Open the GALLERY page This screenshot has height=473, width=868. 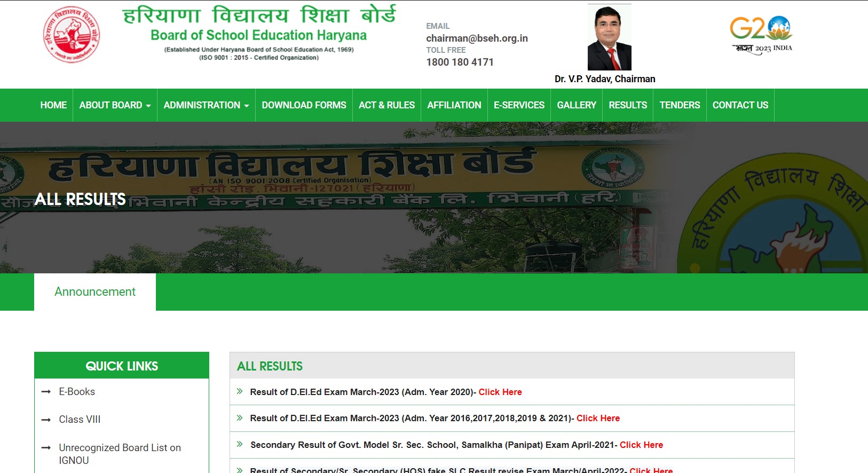click(577, 105)
